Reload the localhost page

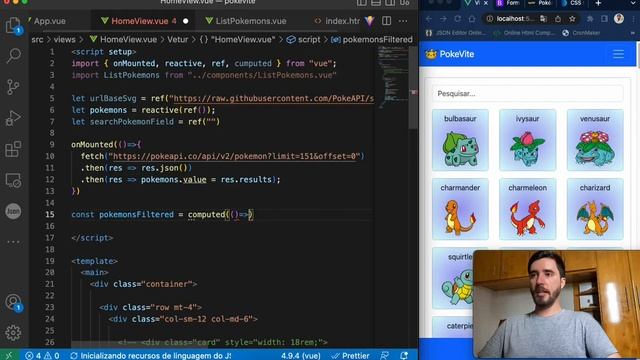click(x=458, y=19)
